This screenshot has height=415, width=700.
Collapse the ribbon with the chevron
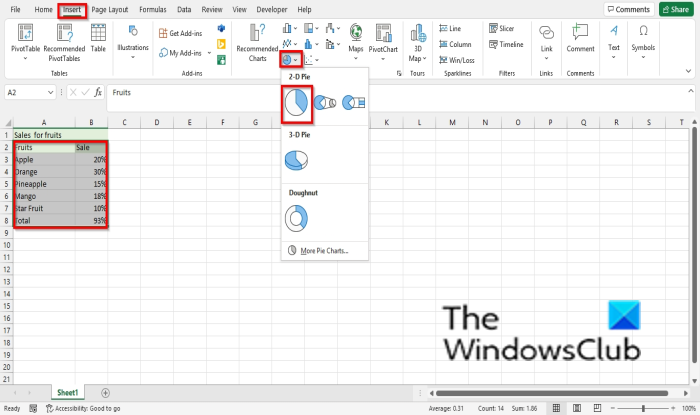[688, 71]
